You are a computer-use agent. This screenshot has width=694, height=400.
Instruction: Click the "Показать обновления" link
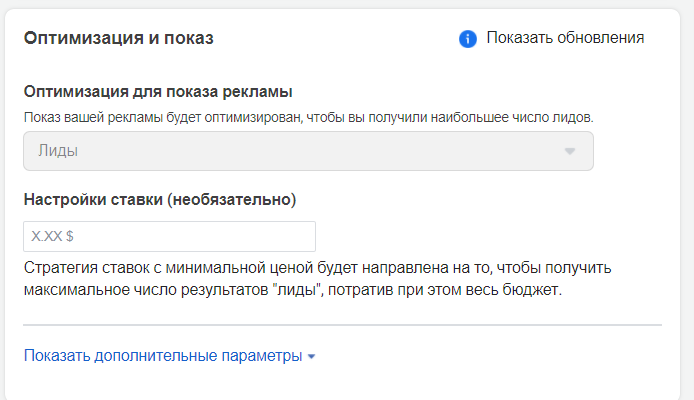click(565, 38)
